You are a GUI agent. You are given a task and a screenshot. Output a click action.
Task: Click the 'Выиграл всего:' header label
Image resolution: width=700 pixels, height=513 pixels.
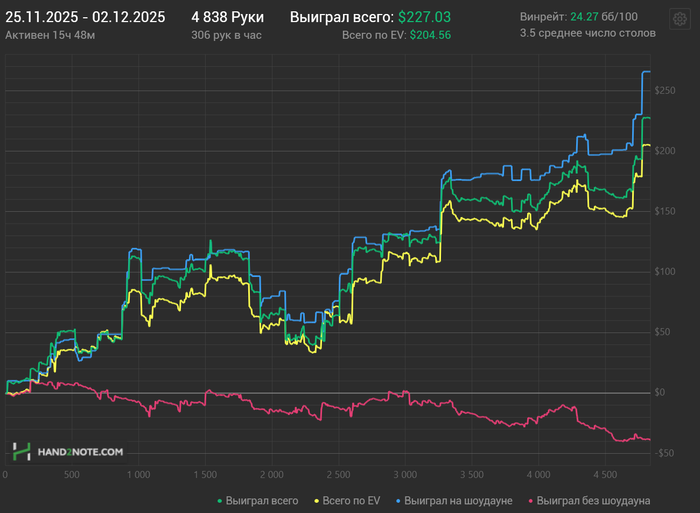coord(342,17)
